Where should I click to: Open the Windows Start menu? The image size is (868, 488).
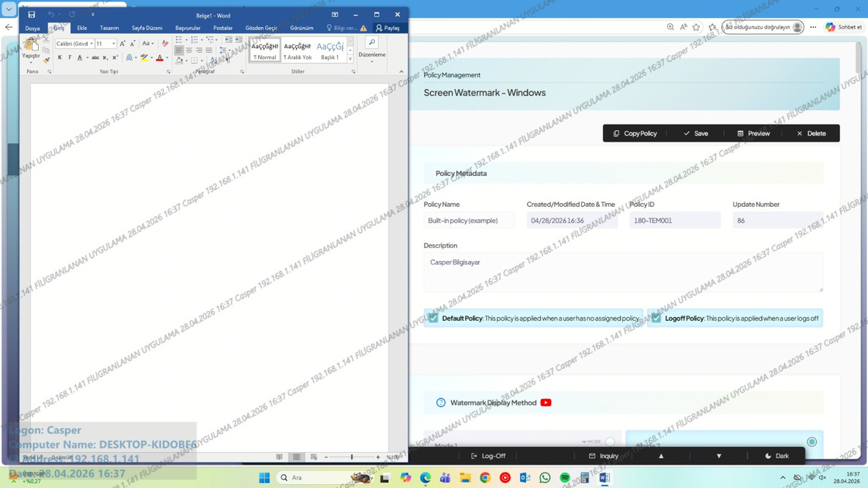(x=264, y=477)
